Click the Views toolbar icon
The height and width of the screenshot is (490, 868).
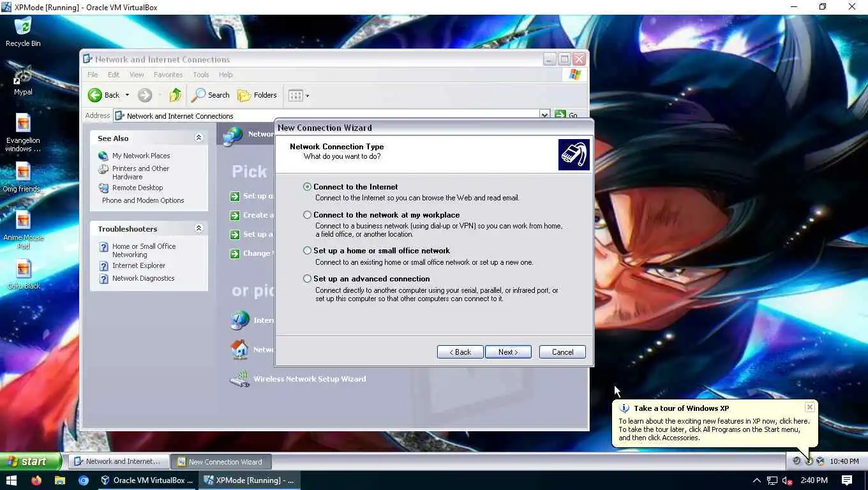point(296,95)
